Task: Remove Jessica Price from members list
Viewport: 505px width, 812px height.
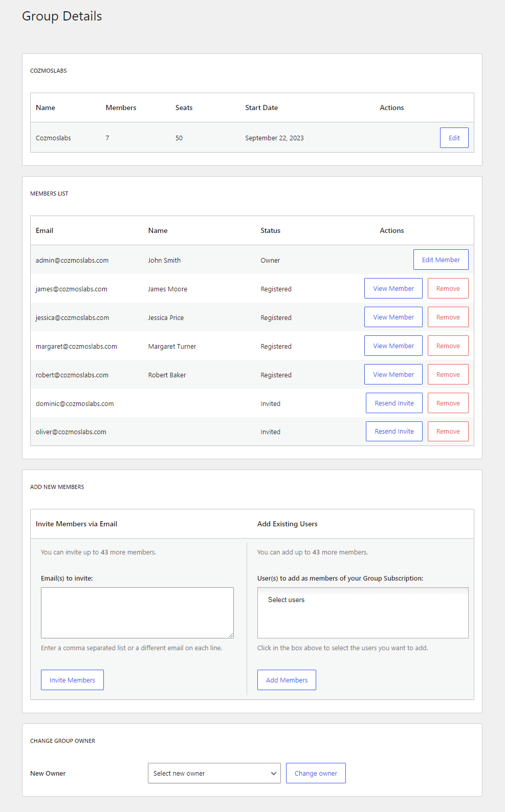Action: [448, 317]
